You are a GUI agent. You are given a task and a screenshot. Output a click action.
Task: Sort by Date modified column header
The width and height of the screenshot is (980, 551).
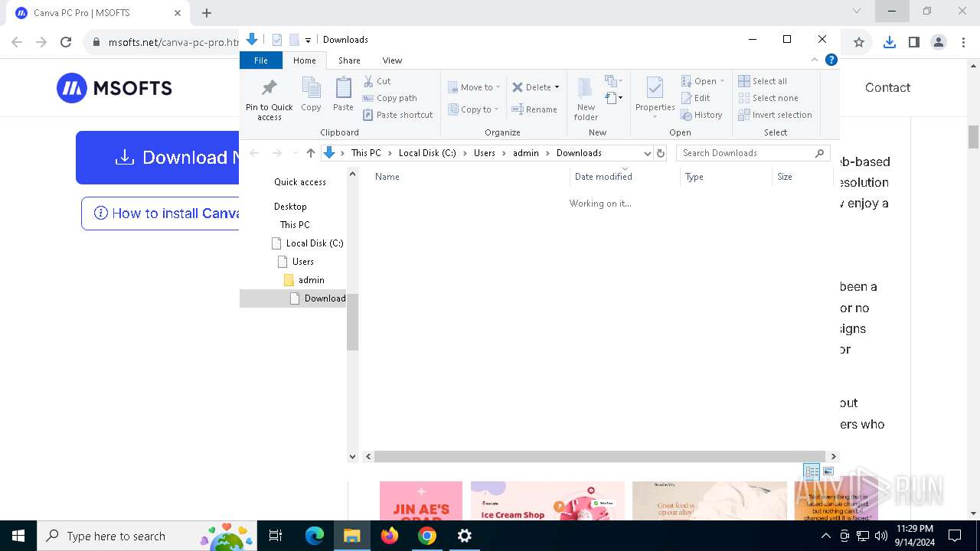(x=625, y=177)
